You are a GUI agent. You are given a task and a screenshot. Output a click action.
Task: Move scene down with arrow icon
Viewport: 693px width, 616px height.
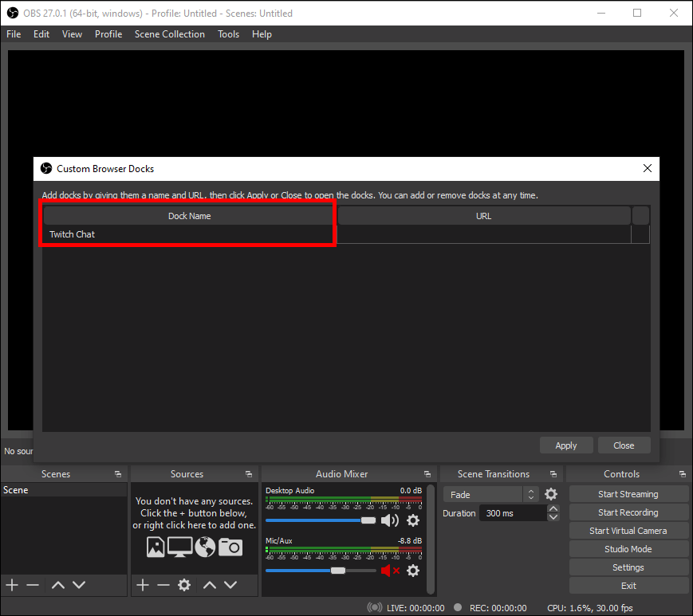point(79,585)
